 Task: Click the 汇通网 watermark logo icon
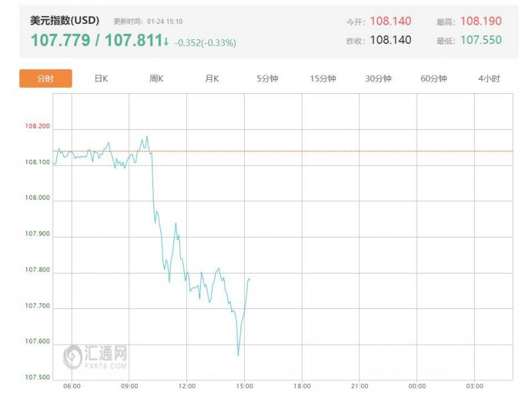pos(74,357)
